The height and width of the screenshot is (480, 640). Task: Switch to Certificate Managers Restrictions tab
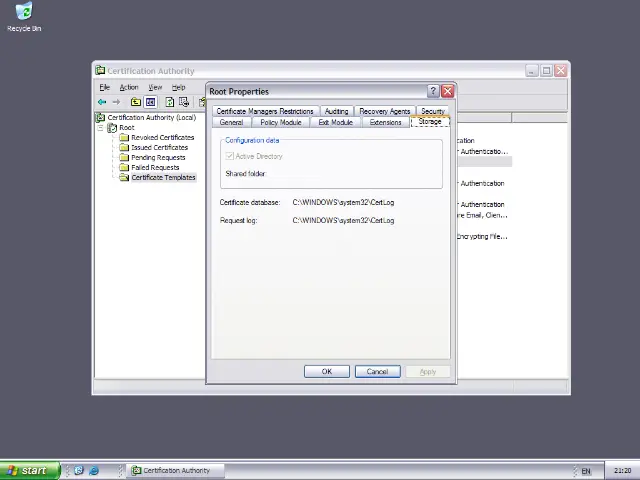265,111
